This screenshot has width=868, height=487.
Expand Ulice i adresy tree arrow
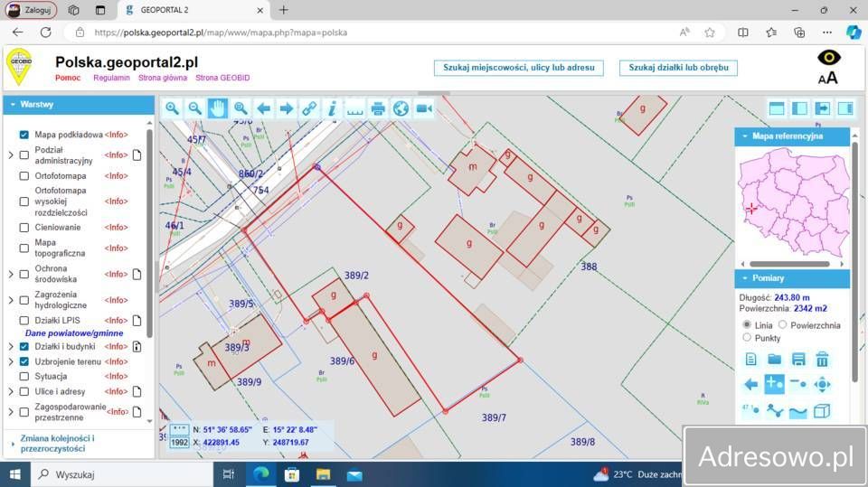point(11,391)
